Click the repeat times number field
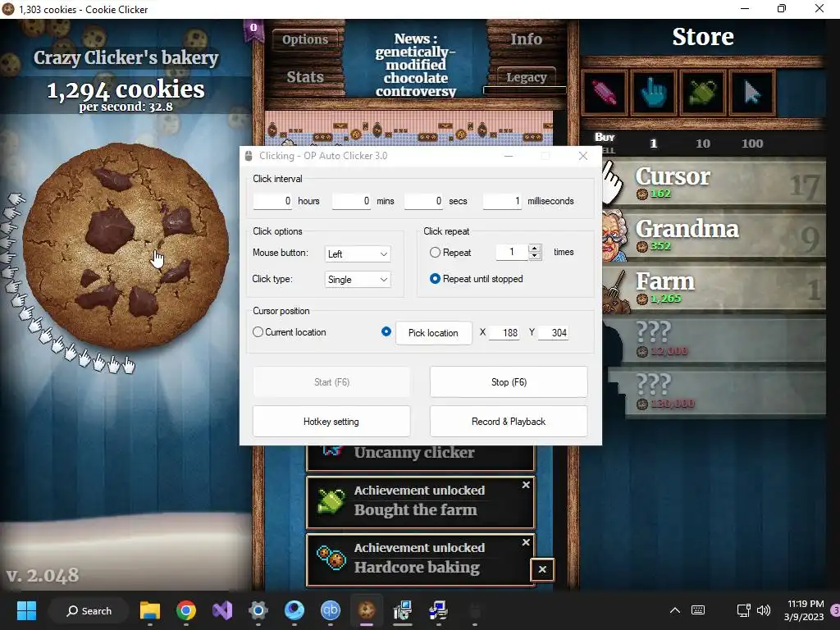 point(512,252)
